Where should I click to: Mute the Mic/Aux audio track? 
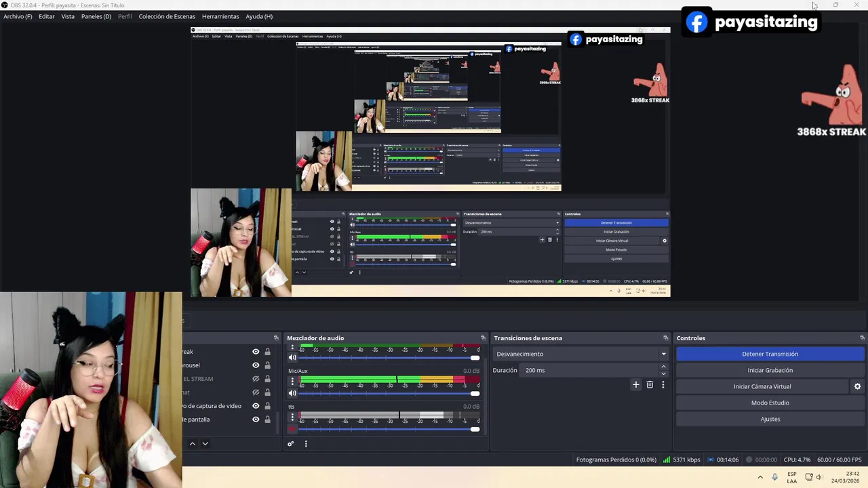[292, 393]
